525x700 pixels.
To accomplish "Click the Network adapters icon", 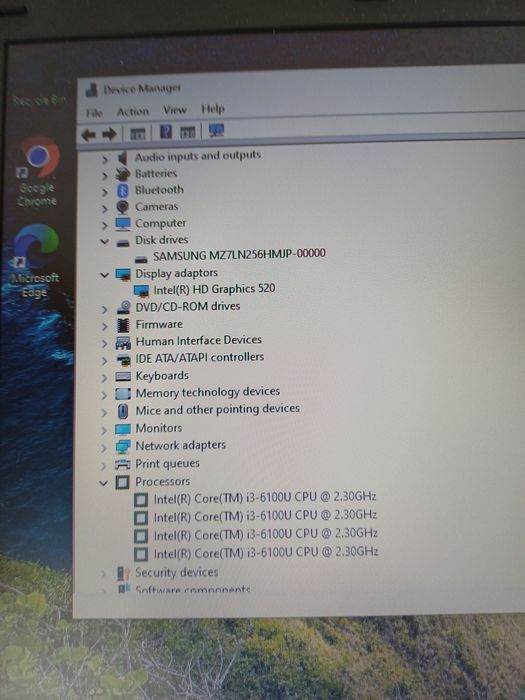I will pos(123,446).
